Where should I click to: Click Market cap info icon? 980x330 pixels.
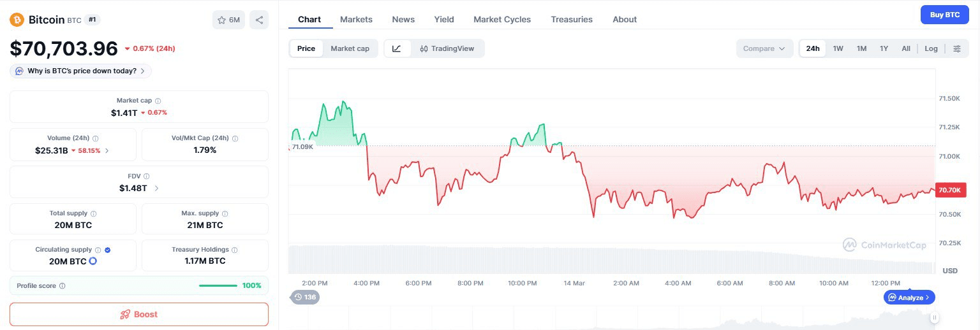coord(158,101)
